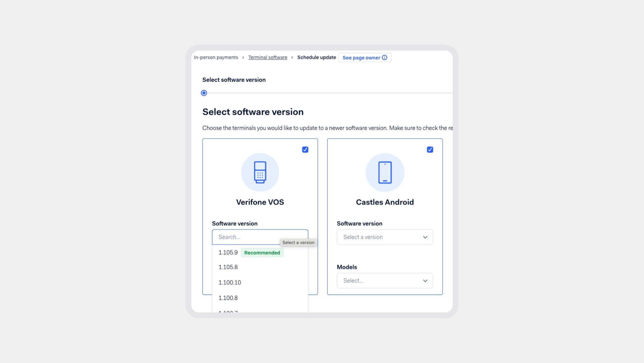Click the Schedule update breadcrumb item
Image resolution: width=644 pixels, height=363 pixels.
coord(316,57)
